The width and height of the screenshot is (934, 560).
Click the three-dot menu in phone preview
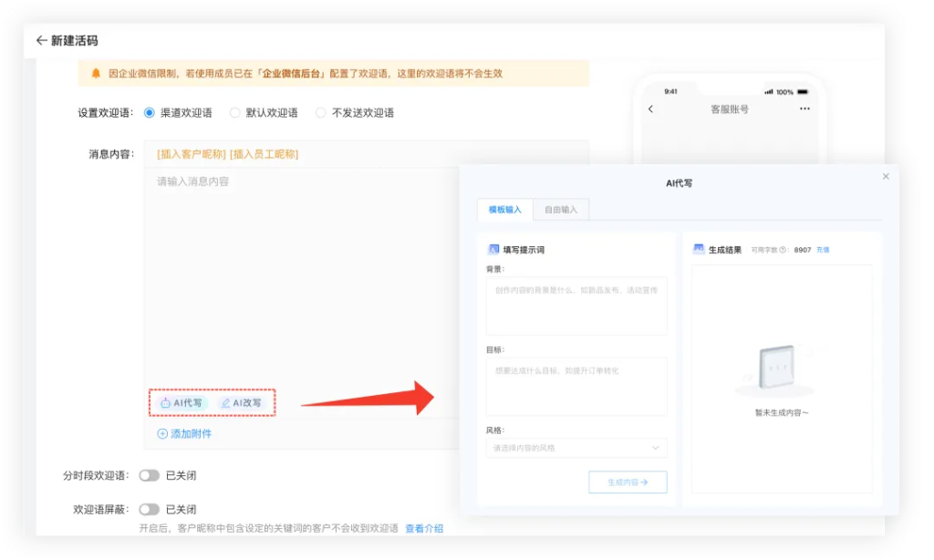click(804, 109)
